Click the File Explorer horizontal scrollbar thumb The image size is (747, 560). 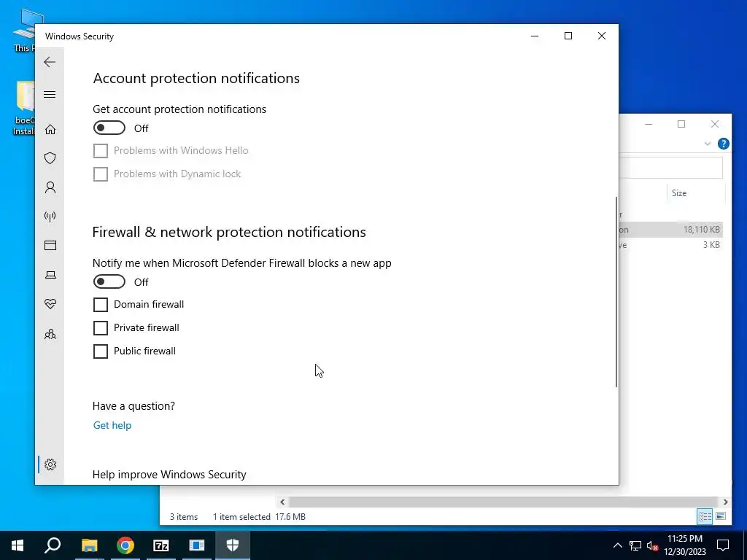pyautogui.click(x=503, y=502)
